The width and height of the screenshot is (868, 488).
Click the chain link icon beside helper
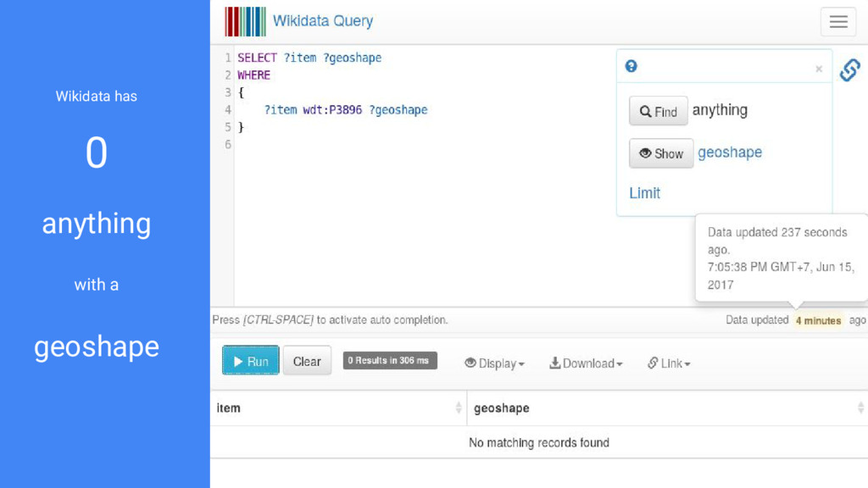click(849, 69)
